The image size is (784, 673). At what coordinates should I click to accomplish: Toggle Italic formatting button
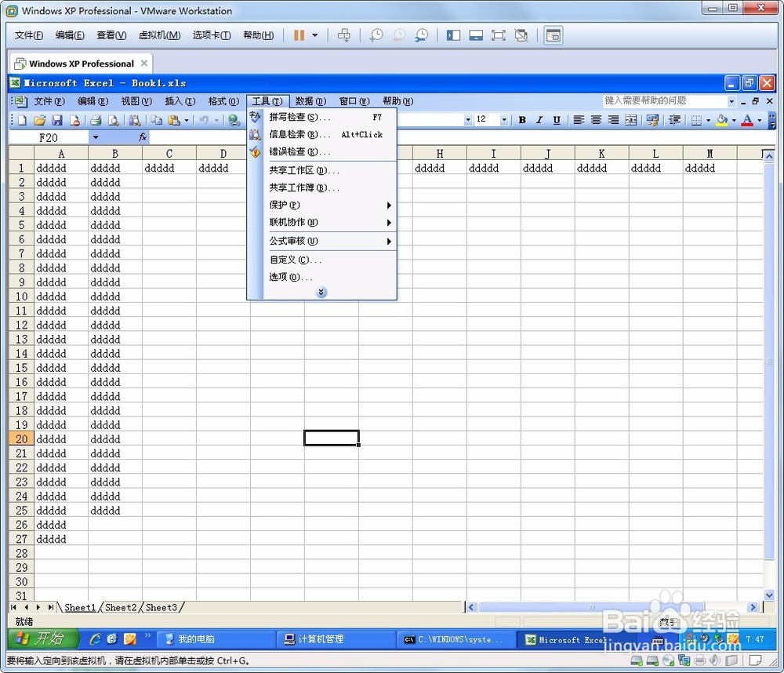click(539, 120)
